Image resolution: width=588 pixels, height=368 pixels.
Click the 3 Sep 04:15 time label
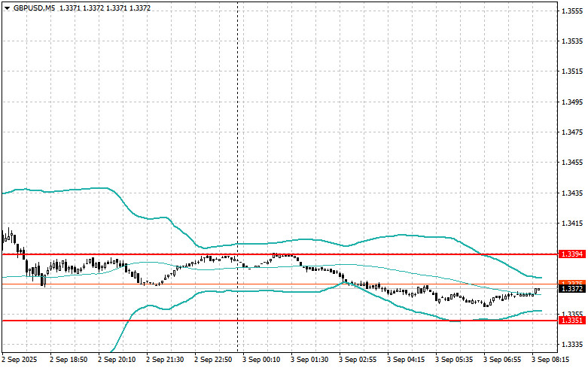click(406, 360)
